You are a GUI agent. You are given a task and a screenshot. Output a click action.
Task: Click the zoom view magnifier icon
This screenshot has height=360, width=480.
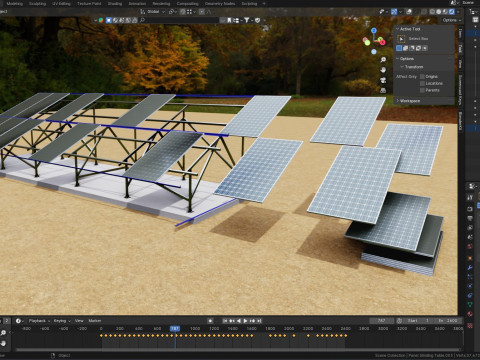[383, 60]
